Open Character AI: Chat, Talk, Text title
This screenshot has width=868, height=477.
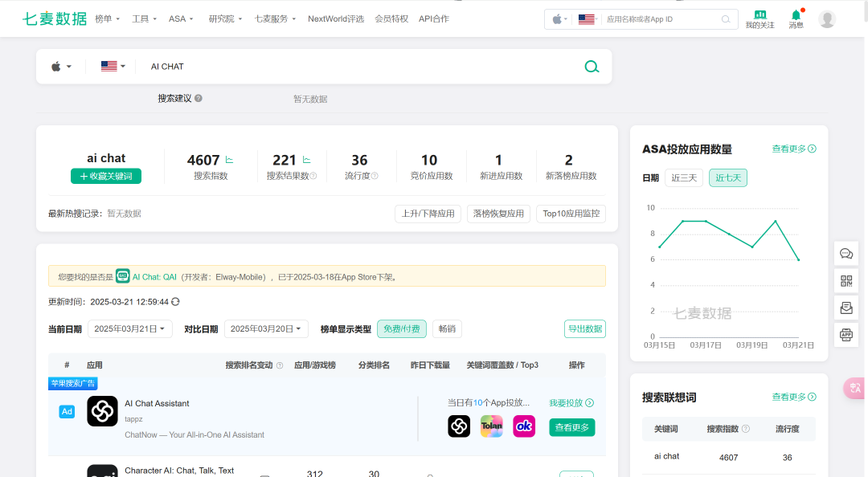pyautogui.click(x=179, y=471)
